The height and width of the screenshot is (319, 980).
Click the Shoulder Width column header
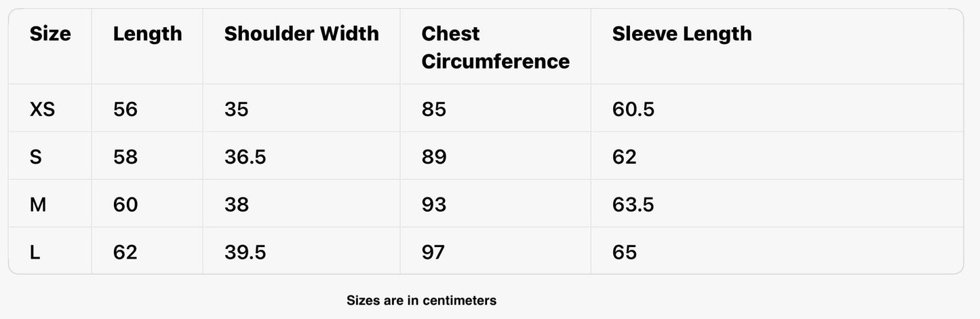click(x=301, y=34)
